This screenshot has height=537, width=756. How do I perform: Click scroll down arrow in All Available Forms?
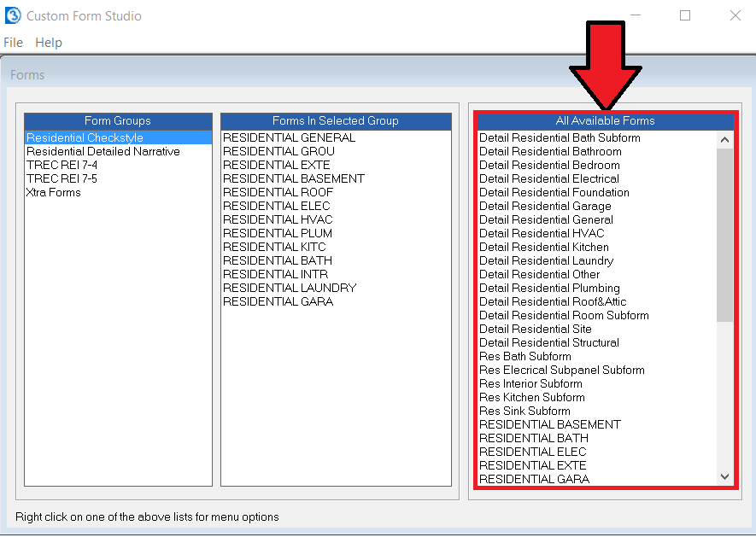(x=724, y=476)
